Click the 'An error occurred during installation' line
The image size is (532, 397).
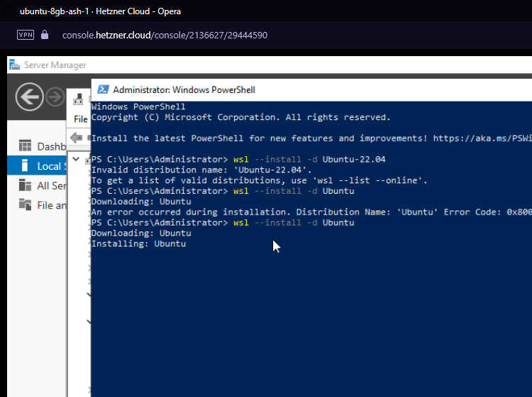point(311,212)
